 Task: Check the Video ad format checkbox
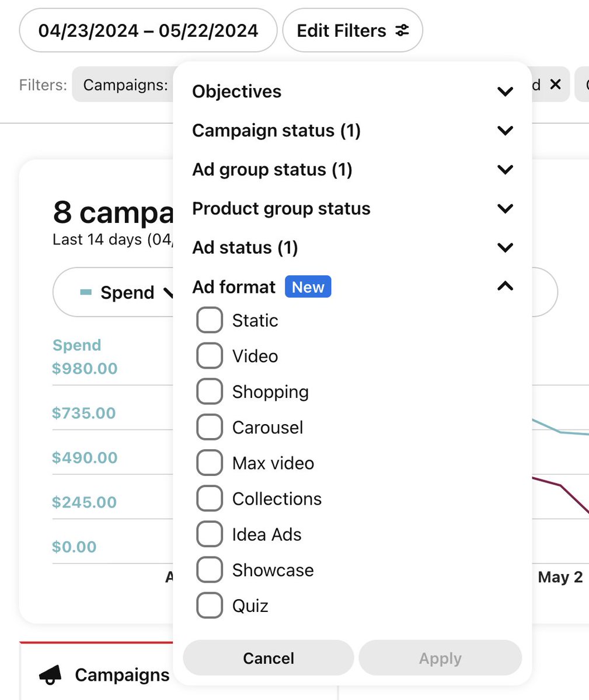point(210,356)
